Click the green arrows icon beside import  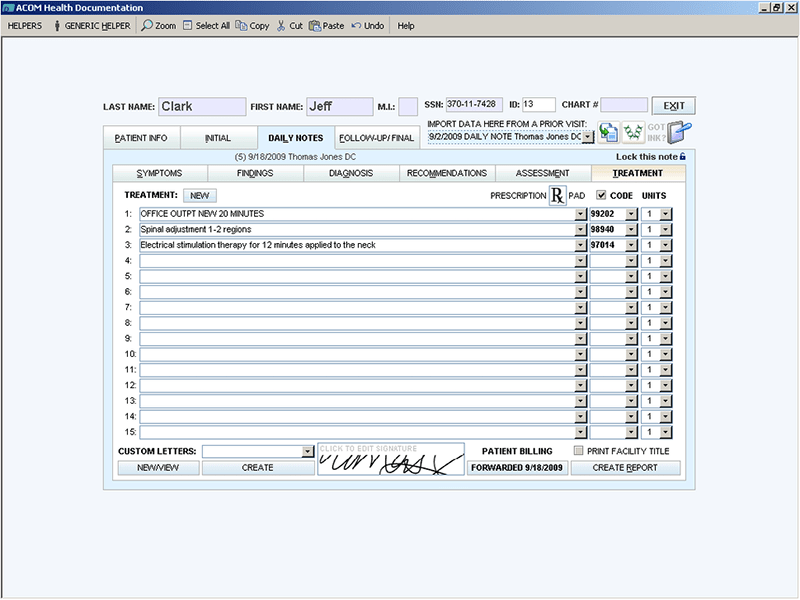coord(633,132)
